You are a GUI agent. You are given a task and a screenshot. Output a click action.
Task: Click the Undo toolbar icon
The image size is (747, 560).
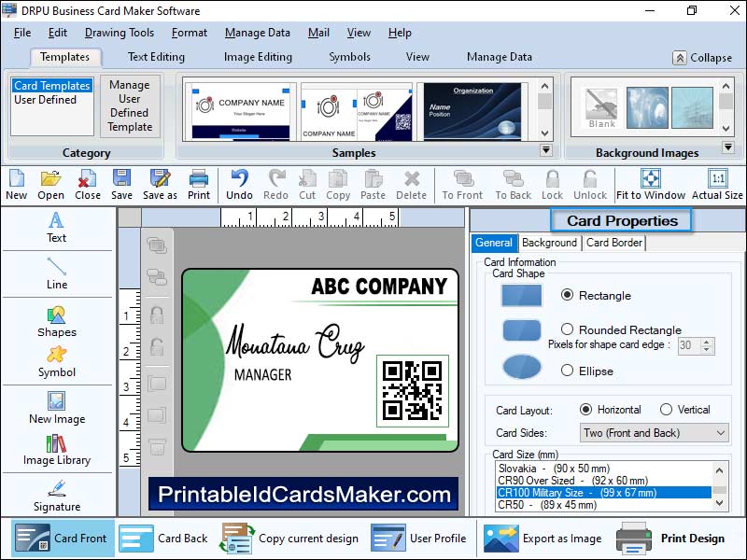pos(239,184)
